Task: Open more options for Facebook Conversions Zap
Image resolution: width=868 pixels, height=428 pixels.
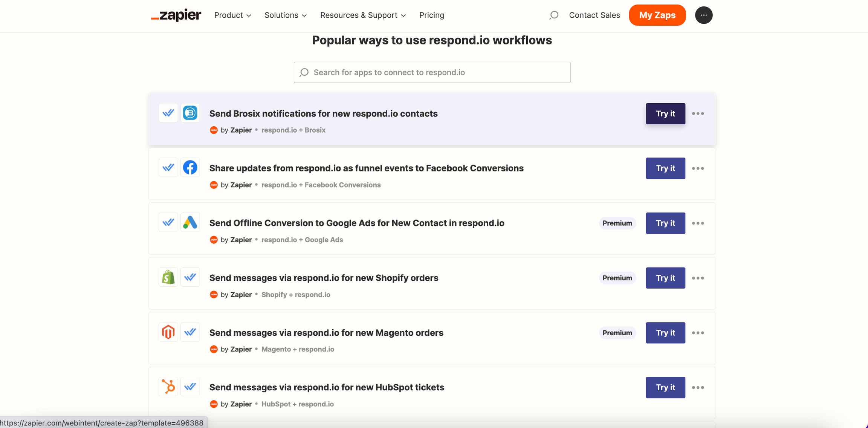Action: pos(698,168)
